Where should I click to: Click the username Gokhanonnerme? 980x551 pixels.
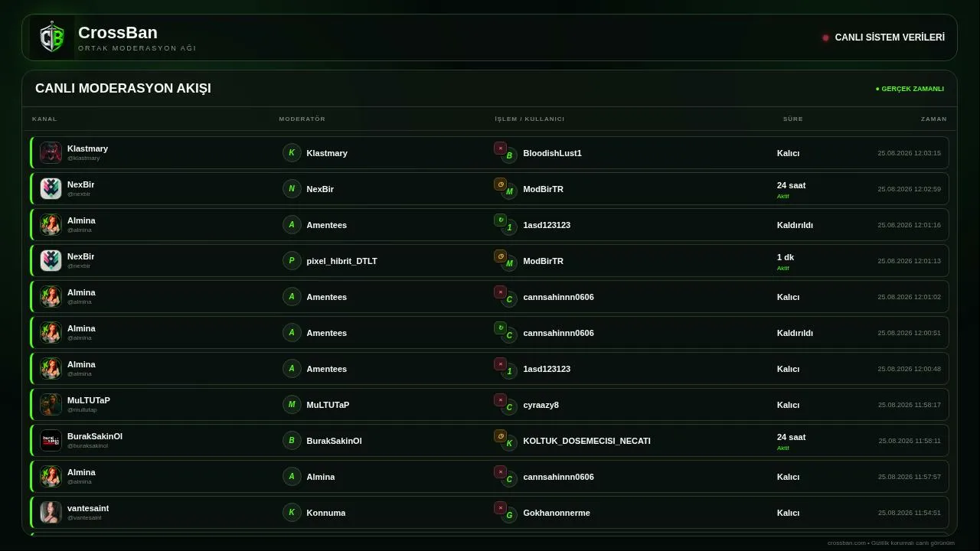click(557, 513)
